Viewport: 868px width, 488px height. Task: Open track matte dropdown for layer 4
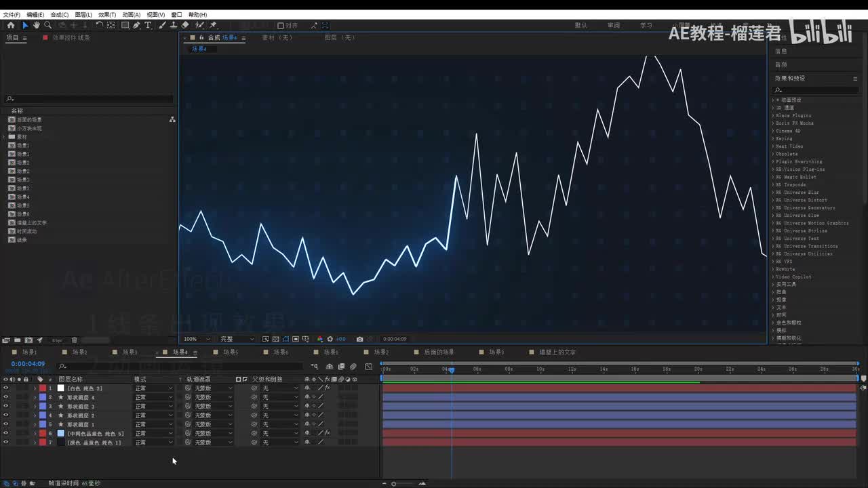(213, 415)
